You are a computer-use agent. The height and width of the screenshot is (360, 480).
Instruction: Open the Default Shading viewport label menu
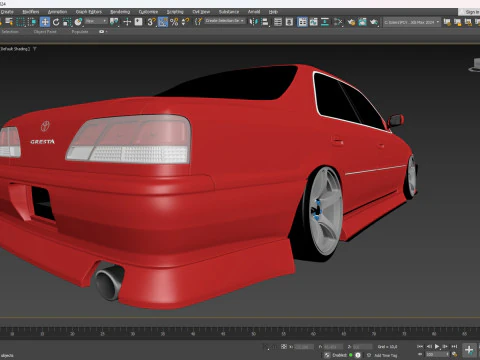tap(15, 49)
